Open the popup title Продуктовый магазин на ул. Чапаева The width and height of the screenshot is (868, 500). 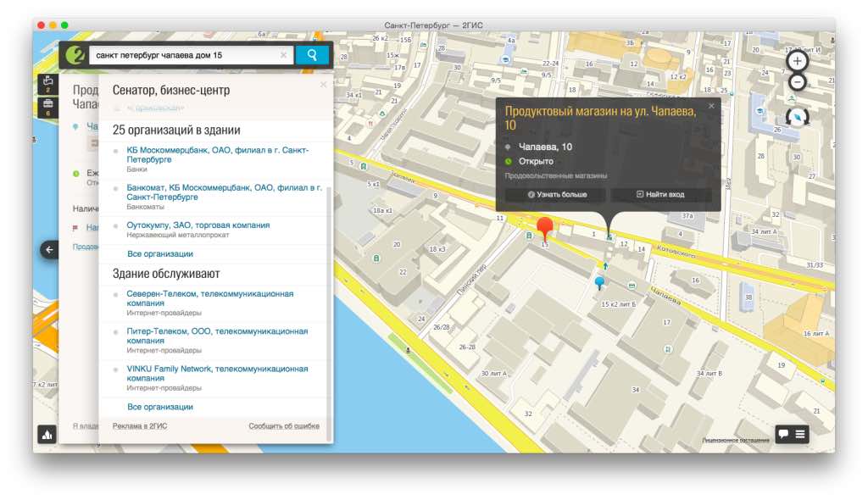coord(600,118)
